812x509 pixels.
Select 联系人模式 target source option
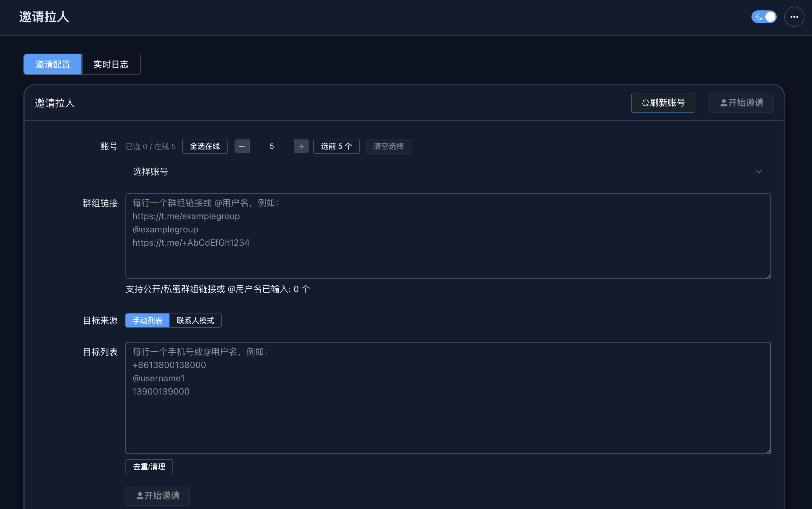tap(195, 320)
